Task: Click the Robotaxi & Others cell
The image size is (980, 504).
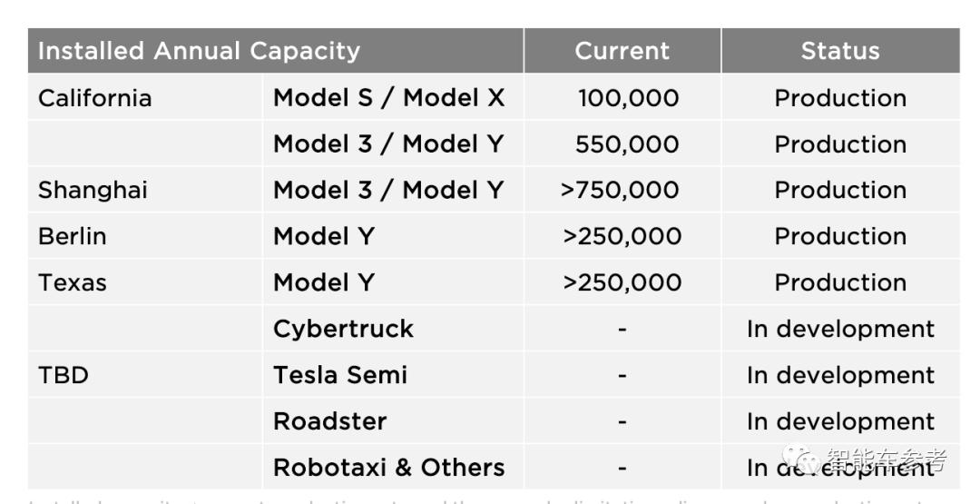Action: click(388, 468)
